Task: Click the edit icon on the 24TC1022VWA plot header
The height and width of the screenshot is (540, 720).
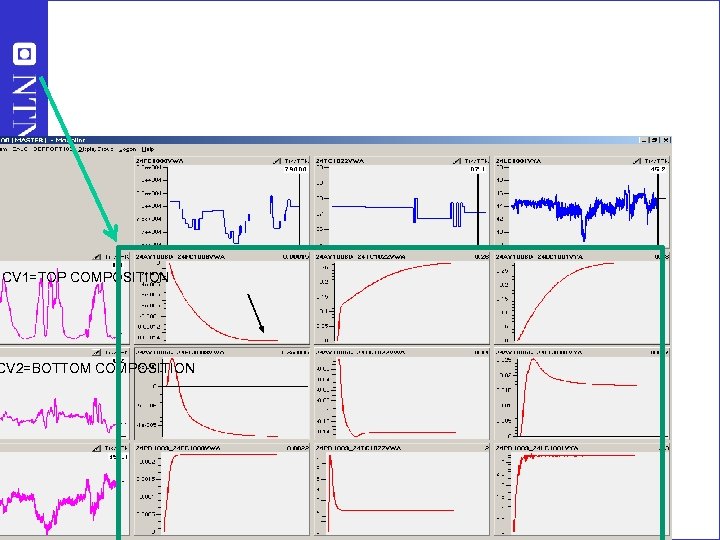Action: [456, 161]
